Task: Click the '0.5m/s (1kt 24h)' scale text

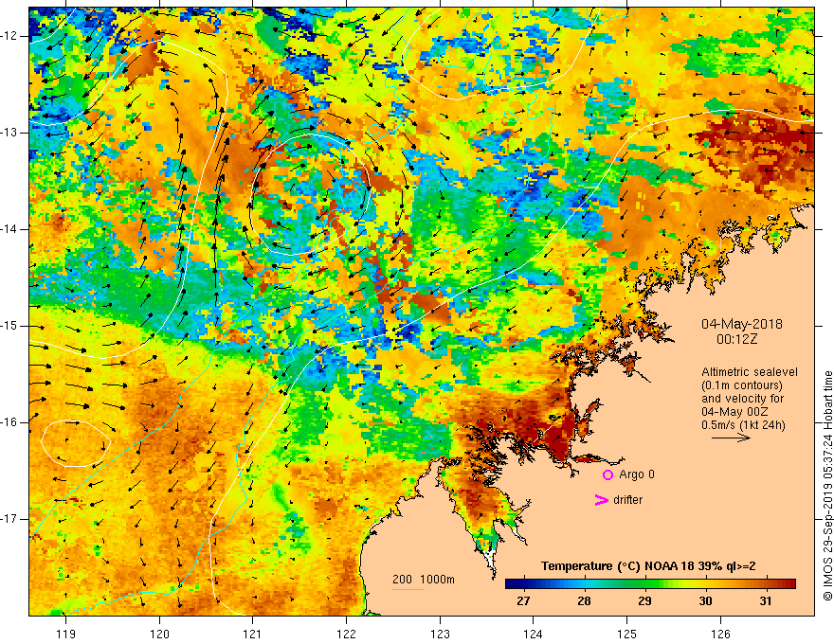Action: click(744, 425)
